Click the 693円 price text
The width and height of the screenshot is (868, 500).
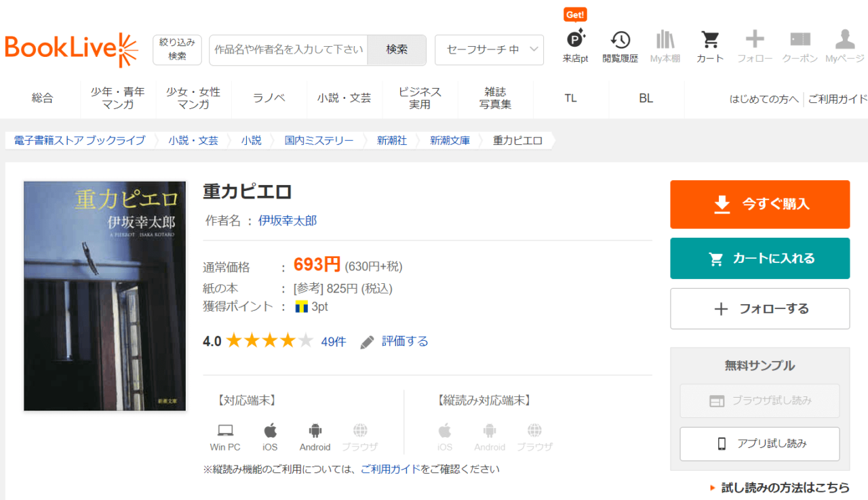point(317,264)
